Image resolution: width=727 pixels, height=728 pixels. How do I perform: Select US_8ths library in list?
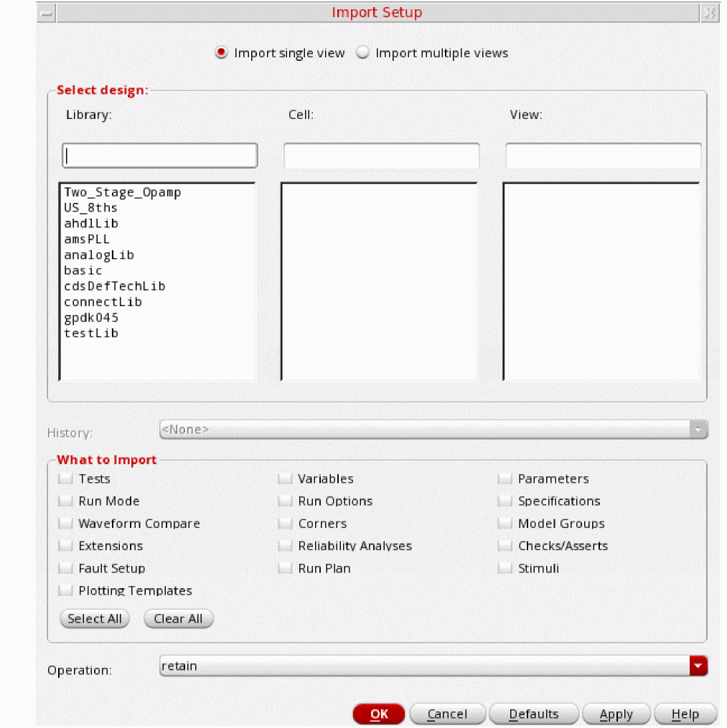coord(90,207)
